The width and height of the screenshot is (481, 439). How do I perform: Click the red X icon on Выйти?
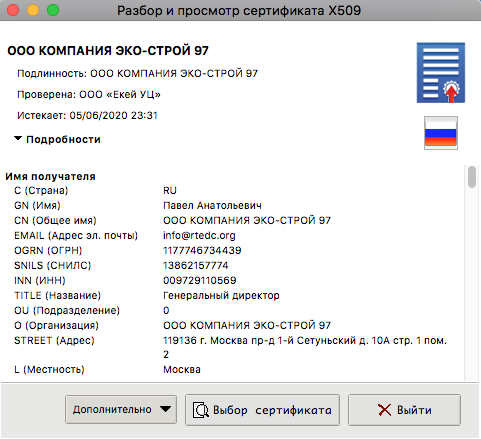click(x=385, y=410)
